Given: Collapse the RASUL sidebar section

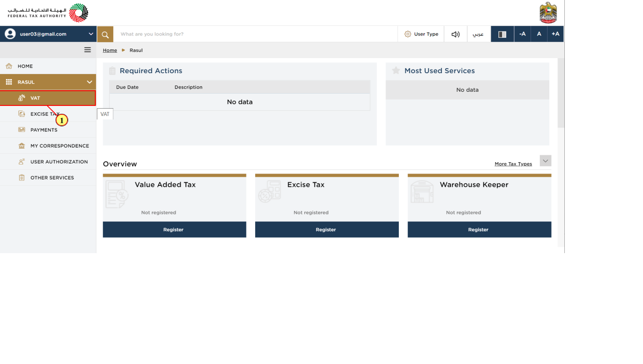Looking at the screenshot, I should point(48,82).
